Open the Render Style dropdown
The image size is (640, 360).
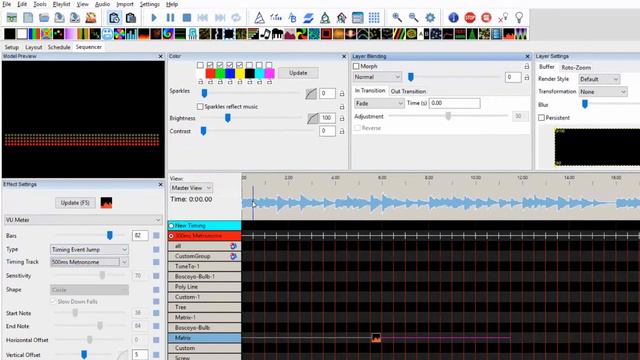coord(599,79)
